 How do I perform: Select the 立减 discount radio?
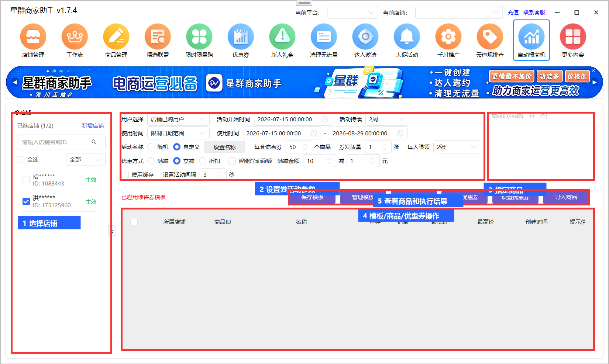point(177,161)
